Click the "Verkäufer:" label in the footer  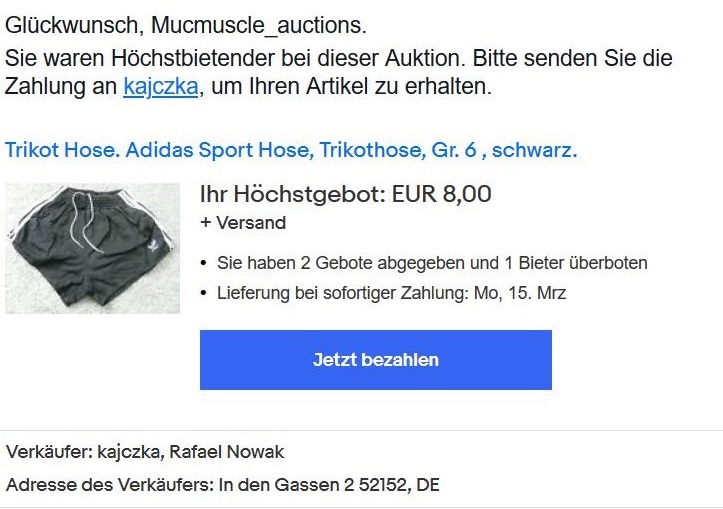pyautogui.click(x=49, y=452)
